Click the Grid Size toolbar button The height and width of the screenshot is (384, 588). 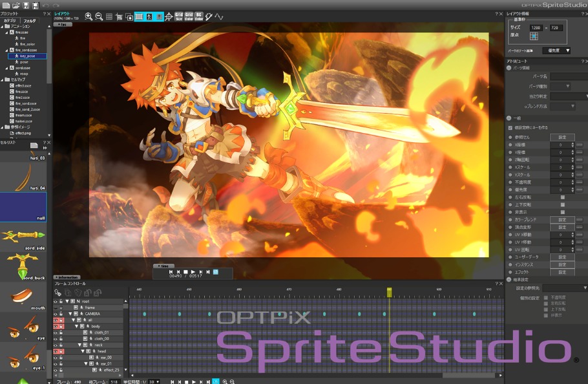179,16
